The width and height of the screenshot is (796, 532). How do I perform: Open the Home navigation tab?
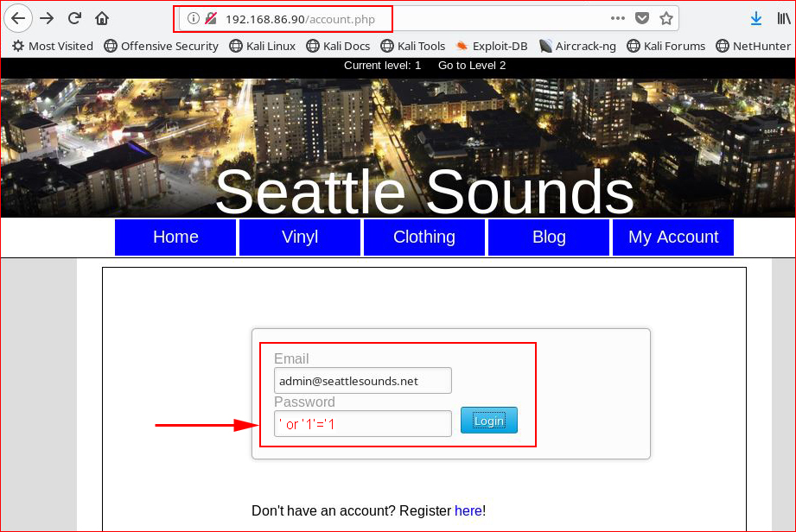pos(175,237)
